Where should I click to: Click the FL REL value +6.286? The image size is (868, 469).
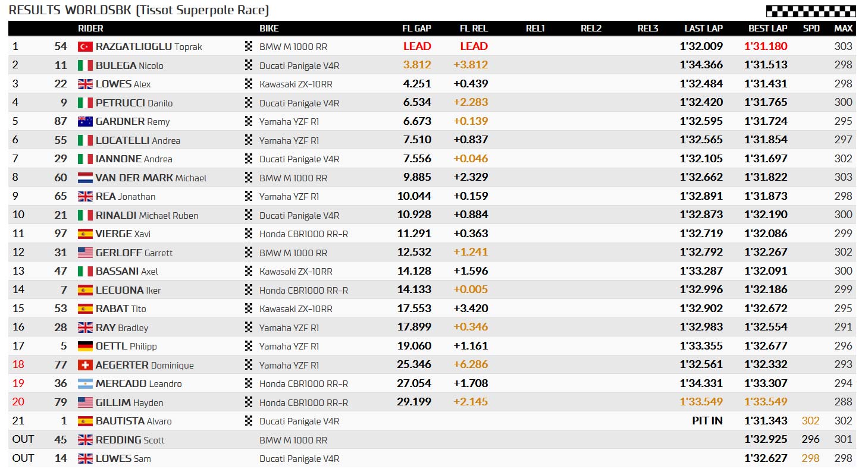pyautogui.click(x=471, y=364)
